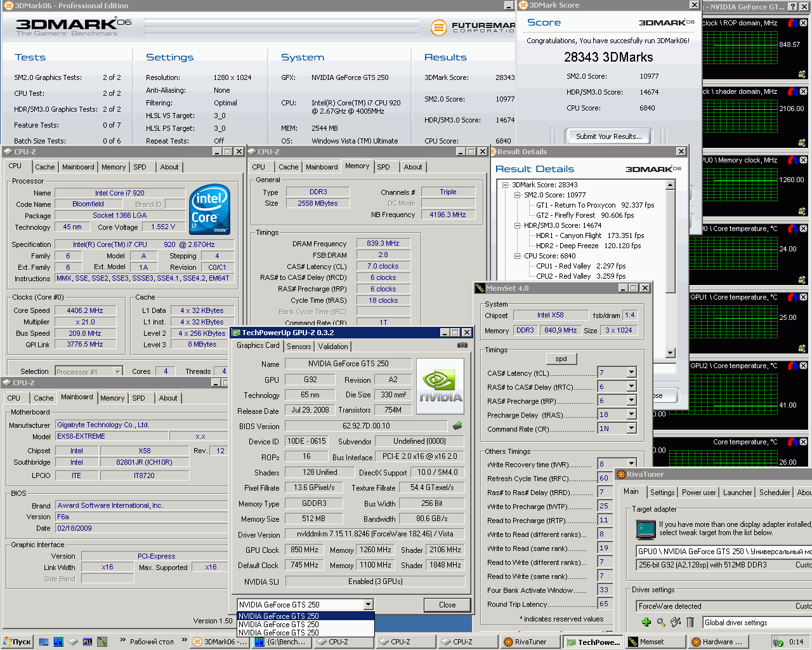812x650 pixels.
Task: Toggle the lock icon in GPU1 Core temperature graph
Action: pyautogui.click(x=802, y=348)
